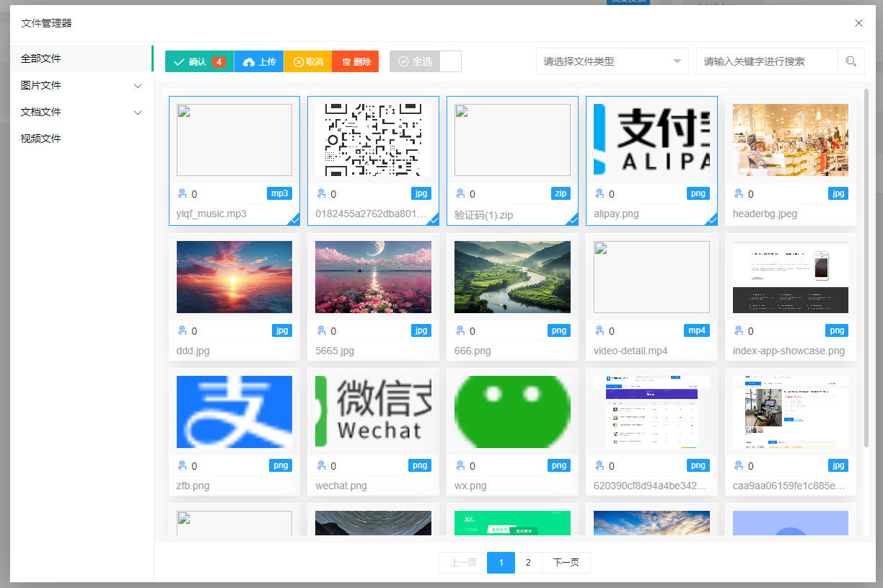
Task: Toggle the 全选 select-all switch
Action: 426,61
